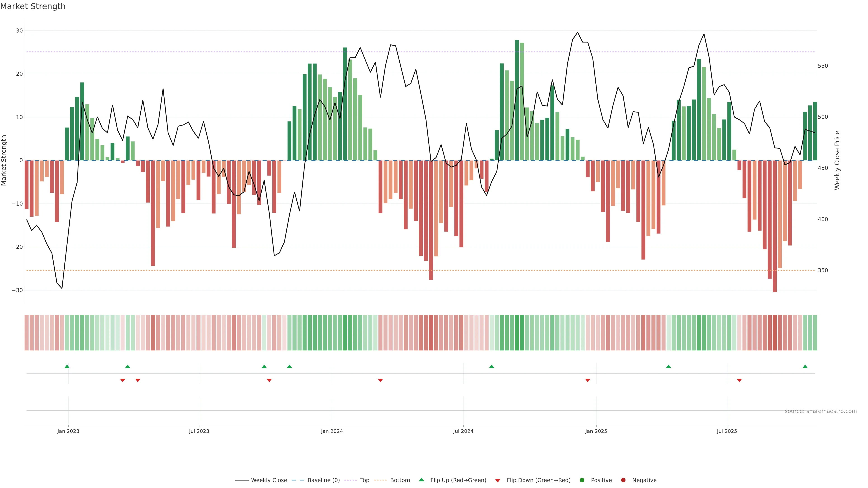The height and width of the screenshot is (488, 868).
Task: Click Market Strength chart title
Action: (x=33, y=6)
